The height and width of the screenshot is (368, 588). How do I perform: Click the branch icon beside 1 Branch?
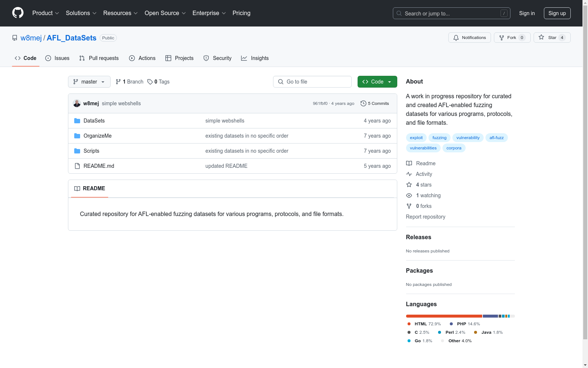pos(118,82)
